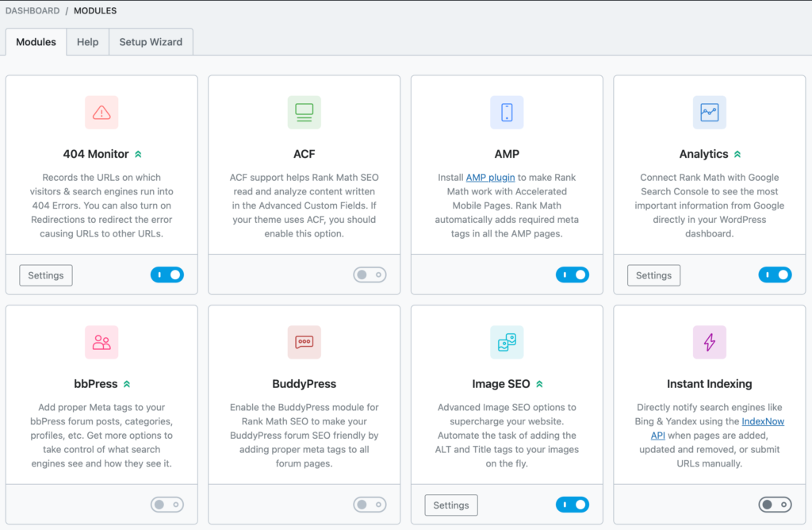Enable the ACF module toggle
The width and height of the screenshot is (812, 530).
tap(370, 275)
